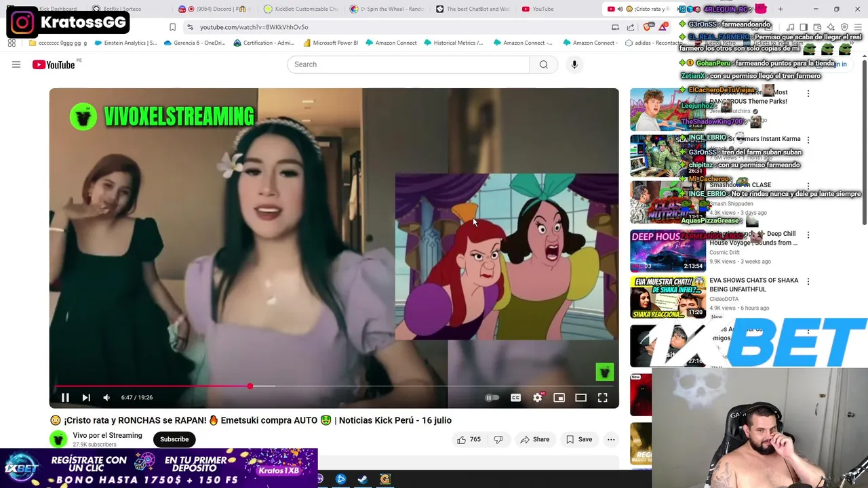Screen dimensions: 868x488
Task: Switch to theater mode
Action: (580, 398)
